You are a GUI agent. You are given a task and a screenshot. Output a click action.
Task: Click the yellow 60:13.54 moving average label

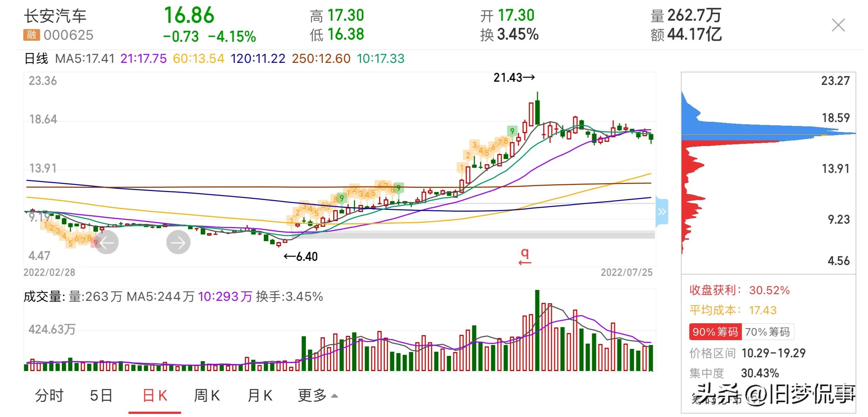(x=199, y=59)
